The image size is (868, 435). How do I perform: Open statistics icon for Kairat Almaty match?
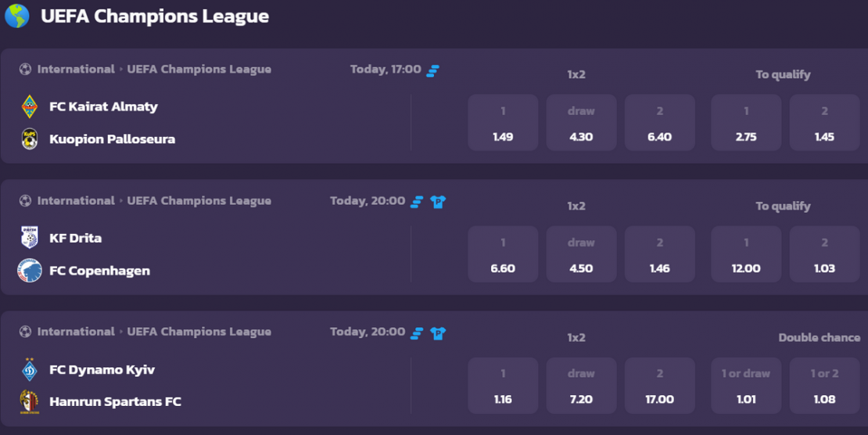[433, 70]
